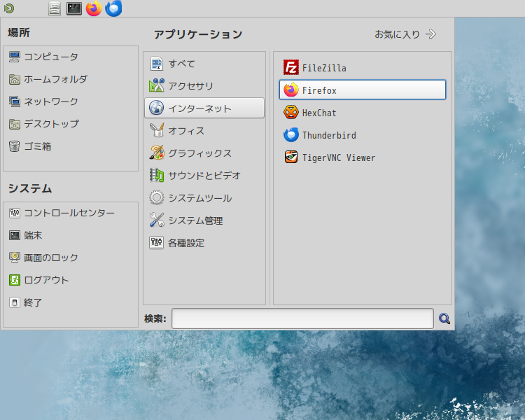Viewport: 525px width, 420px height.
Task: Click the Firefox icon in application list
Action: click(x=291, y=90)
